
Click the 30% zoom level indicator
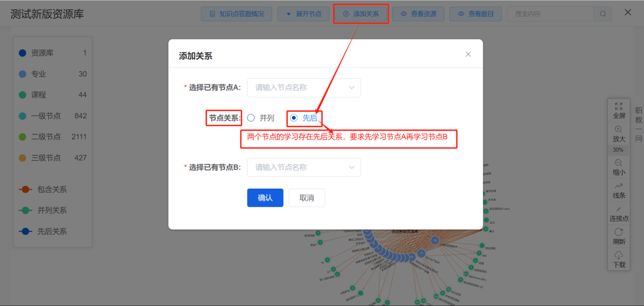(618, 149)
